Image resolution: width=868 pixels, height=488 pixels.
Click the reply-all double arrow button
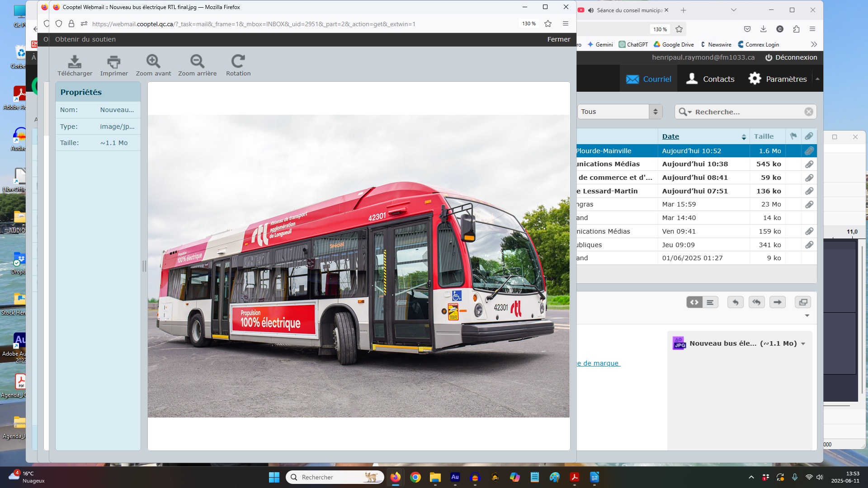pos(757,302)
